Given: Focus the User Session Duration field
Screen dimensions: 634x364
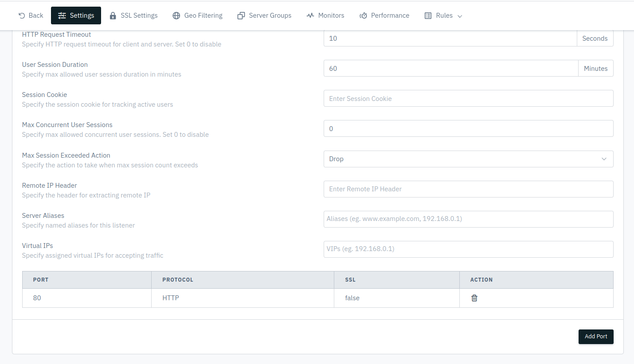Looking at the screenshot, I should click(x=451, y=69).
